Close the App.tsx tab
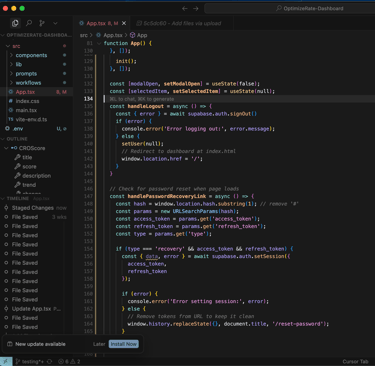Image resolution: width=375 pixels, height=366 pixels. tap(124, 23)
